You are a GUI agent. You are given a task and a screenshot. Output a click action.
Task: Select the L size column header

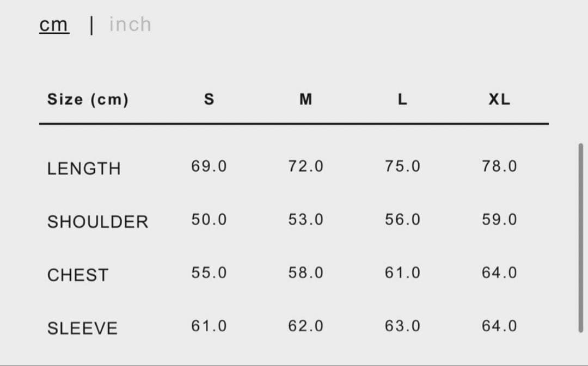[x=402, y=100]
